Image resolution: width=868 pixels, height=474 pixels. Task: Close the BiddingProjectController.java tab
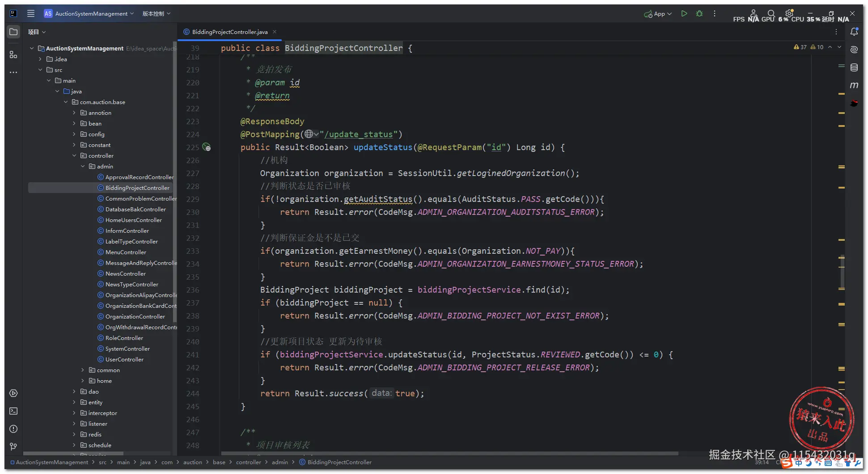275,32
